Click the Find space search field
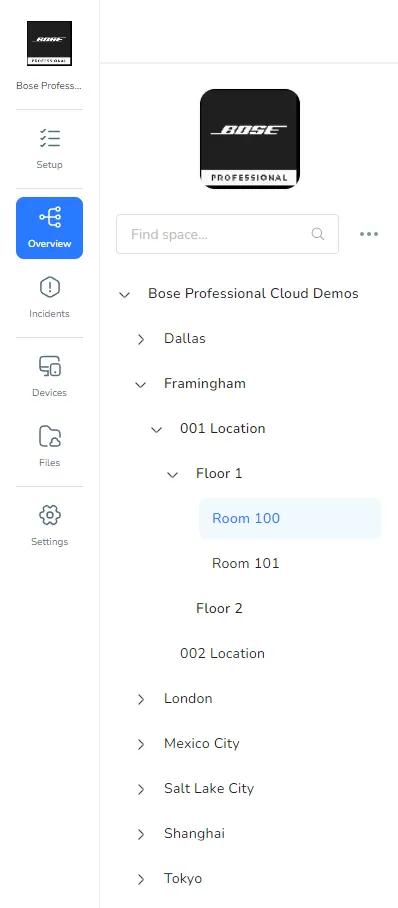This screenshot has width=398, height=908. point(227,234)
